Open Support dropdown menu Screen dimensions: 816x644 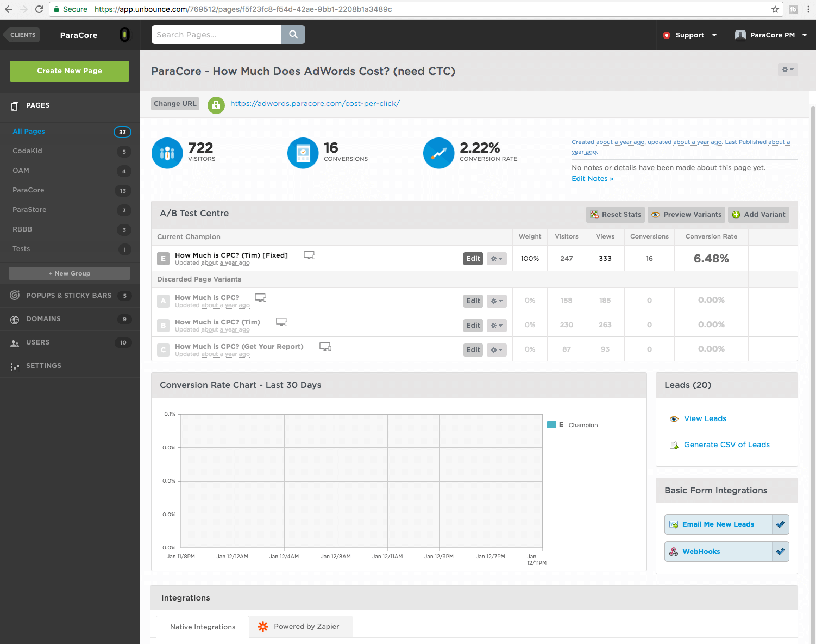(690, 35)
